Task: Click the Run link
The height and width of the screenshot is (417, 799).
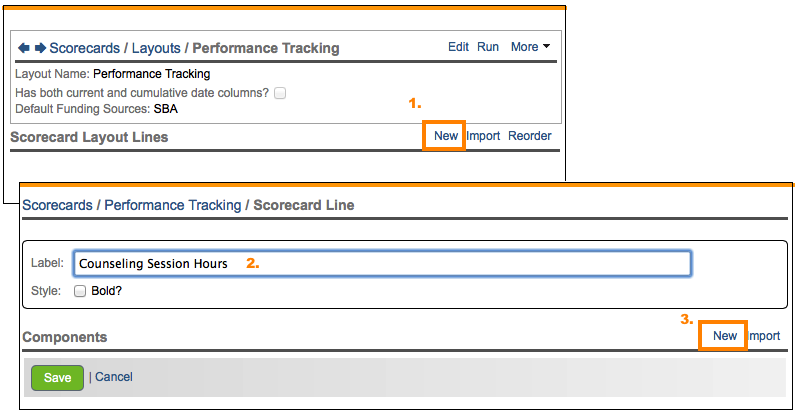Action: [488, 47]
